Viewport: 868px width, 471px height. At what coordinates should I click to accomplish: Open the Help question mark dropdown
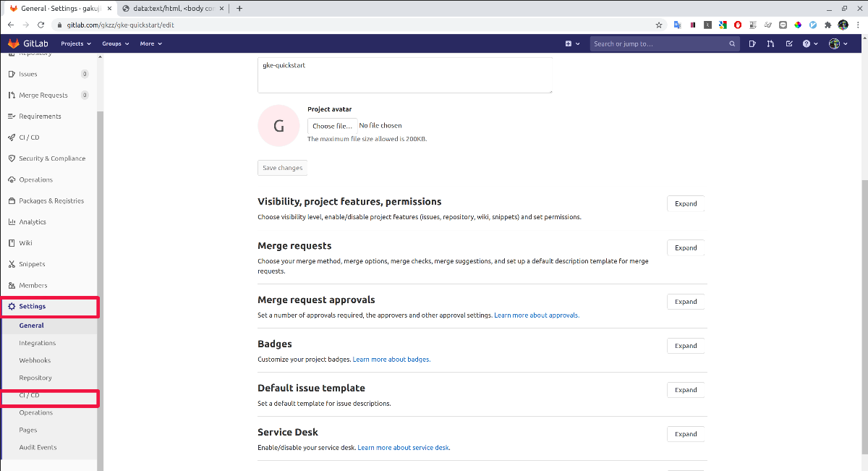tap(811, 43)
